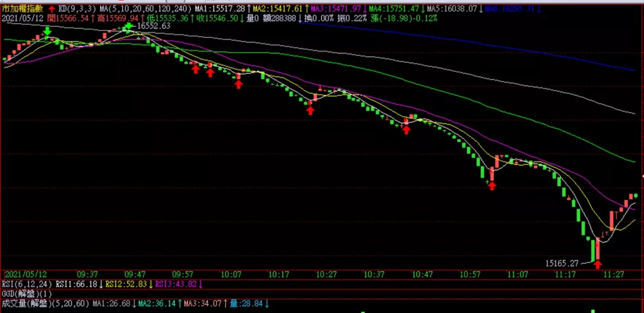The image size is (644, 313).
Task: Click the red arrow beside the KD label
Action: pyautogui.click(x=51, y=9)
